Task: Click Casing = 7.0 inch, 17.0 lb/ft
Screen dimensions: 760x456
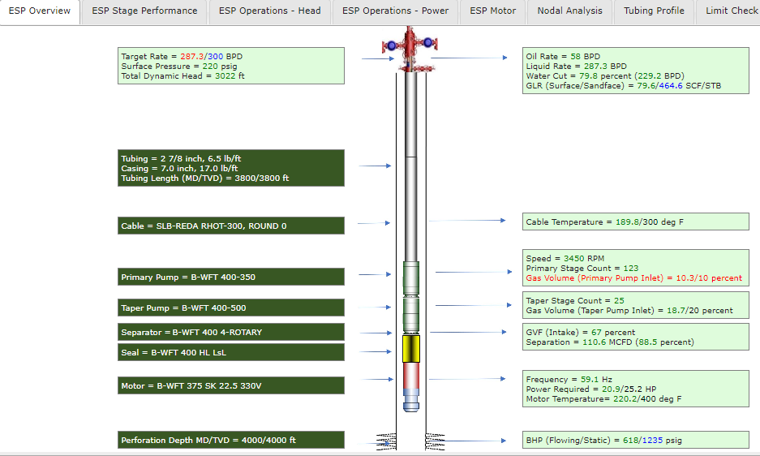Action: [x=179, y=168]
